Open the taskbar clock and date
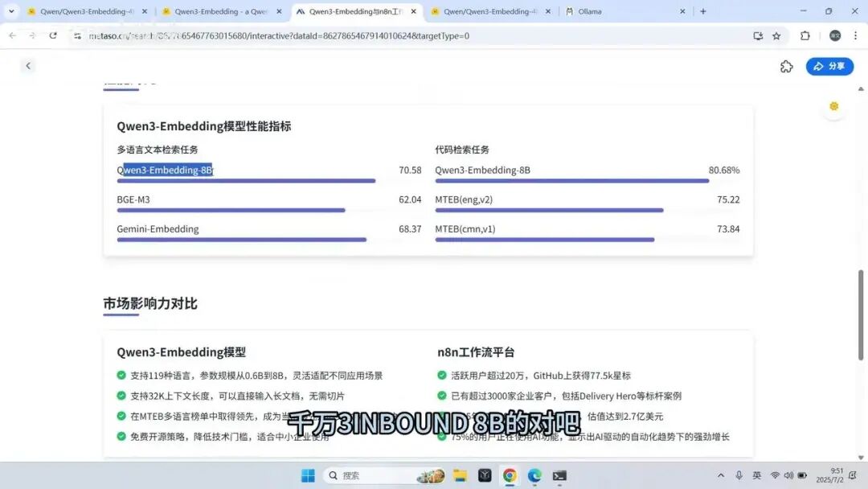The height and width of the screenshot is (489, 868). pyautogui.click(x=829, y=475)
